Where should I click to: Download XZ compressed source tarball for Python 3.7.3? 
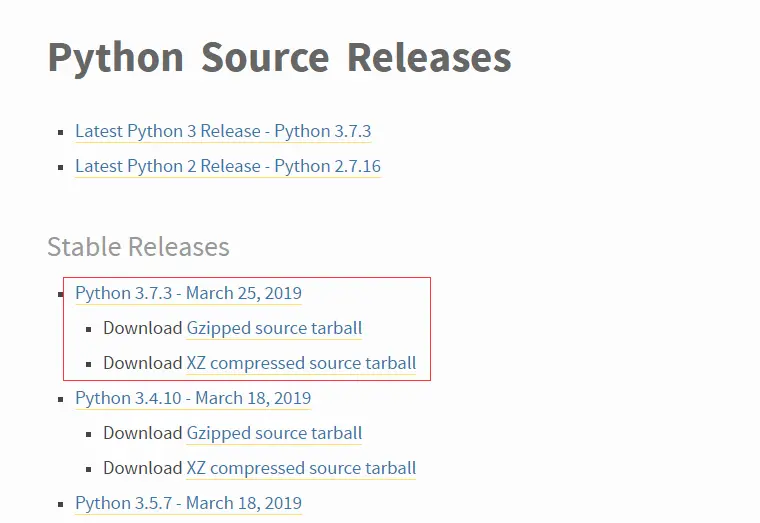pos(301,363)
